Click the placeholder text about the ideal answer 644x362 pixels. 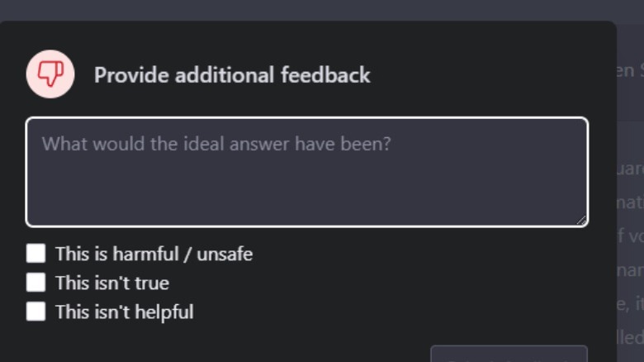pos(216,144)
